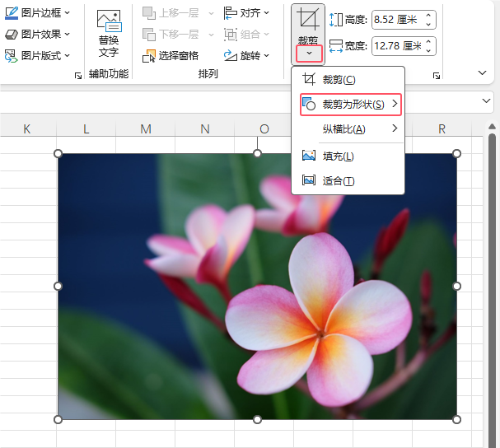This screenshot has width=500, height=448.
Task: Click the picture's top-left resize handle
Action: click(58, 154)
